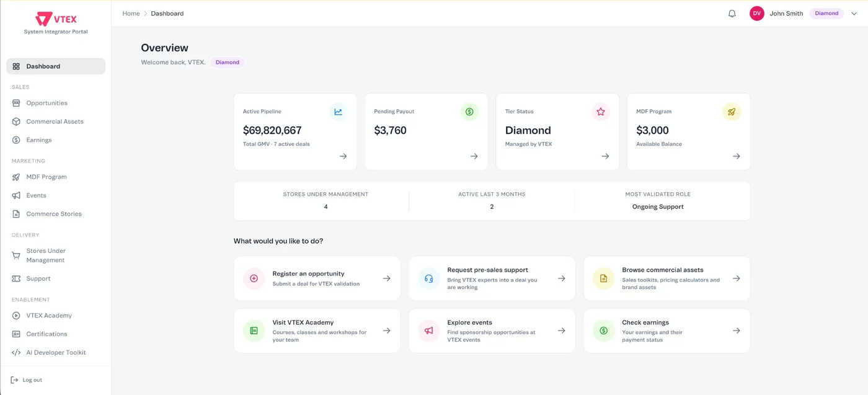Viewport: 868px width, 395px height.
Task: Go to Home breadcrumb link
Action: pos(131,14)
